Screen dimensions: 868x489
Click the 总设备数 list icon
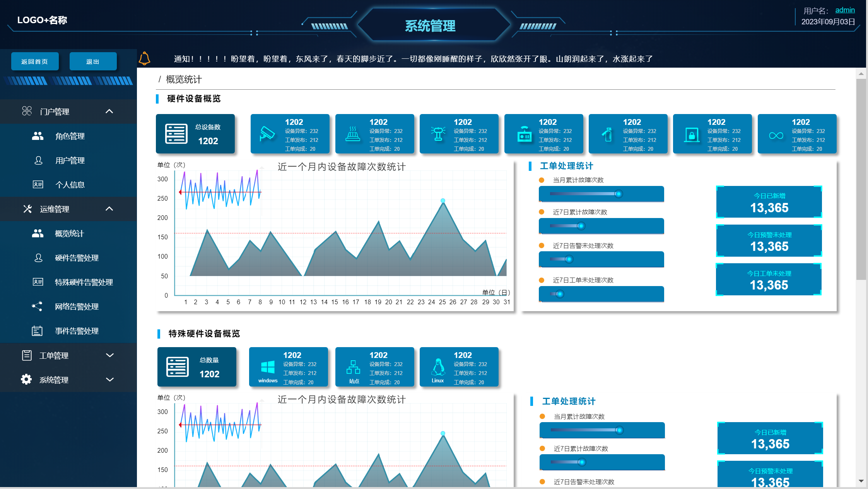[176, 134]
